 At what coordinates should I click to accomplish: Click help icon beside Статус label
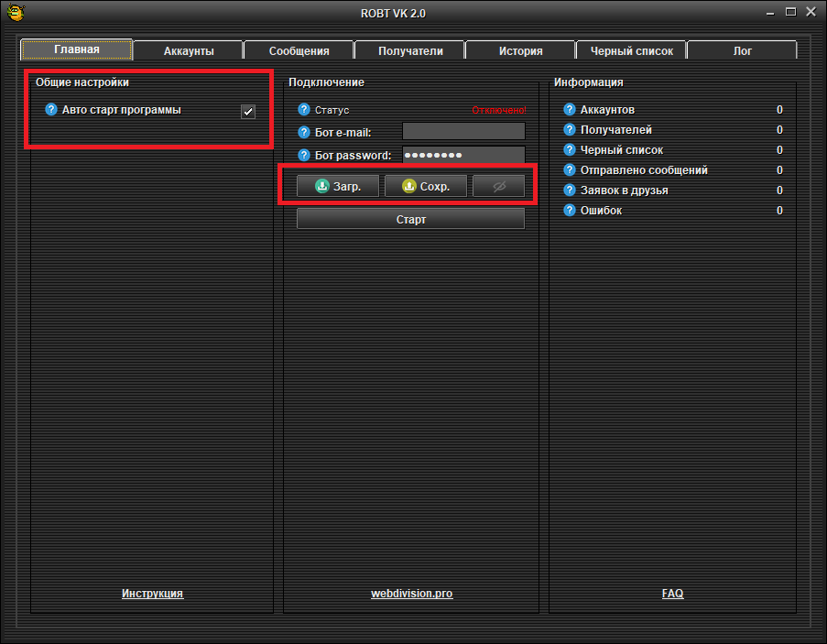tap(304, 110)
